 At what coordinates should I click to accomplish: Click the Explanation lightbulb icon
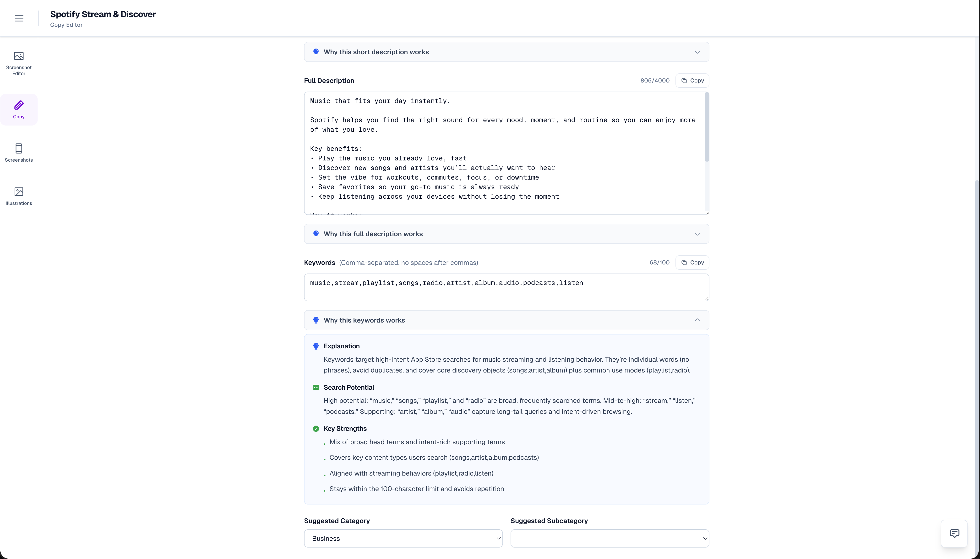click(x=316, y=346)
